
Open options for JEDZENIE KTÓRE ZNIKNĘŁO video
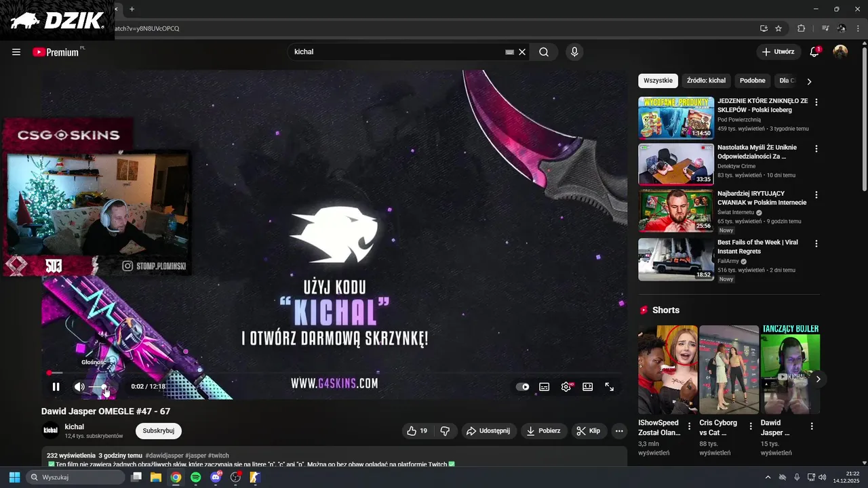[816, 102]
